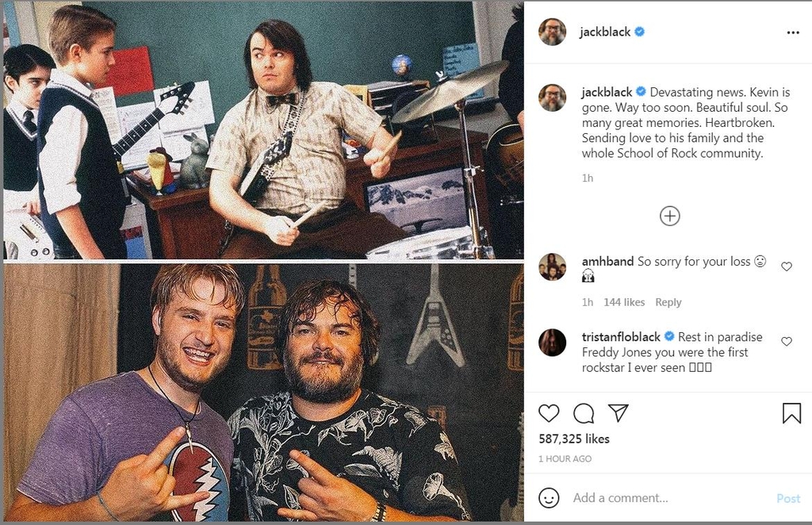
Task: Click the tristanfloblack username
Action: [620, 337]
